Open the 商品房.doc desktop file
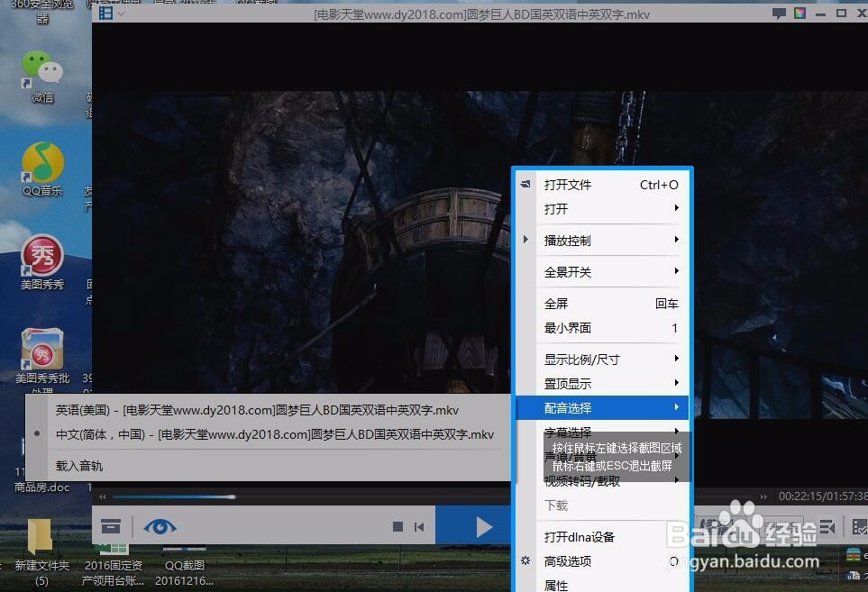This screenshot has width=868, height=592. [42, 487]
